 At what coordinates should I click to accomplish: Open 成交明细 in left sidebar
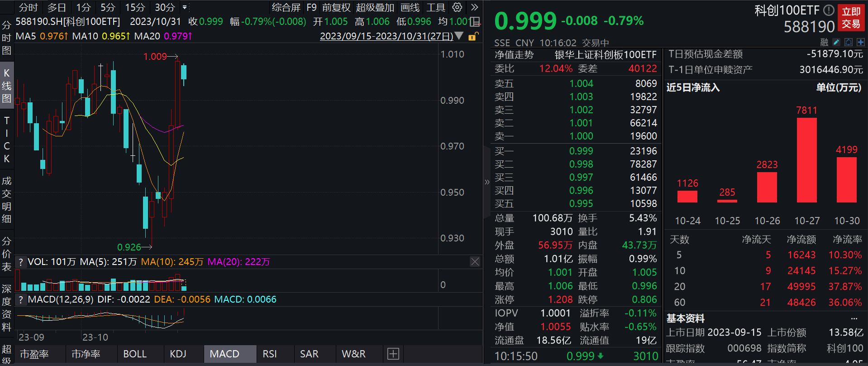(6, 200)
